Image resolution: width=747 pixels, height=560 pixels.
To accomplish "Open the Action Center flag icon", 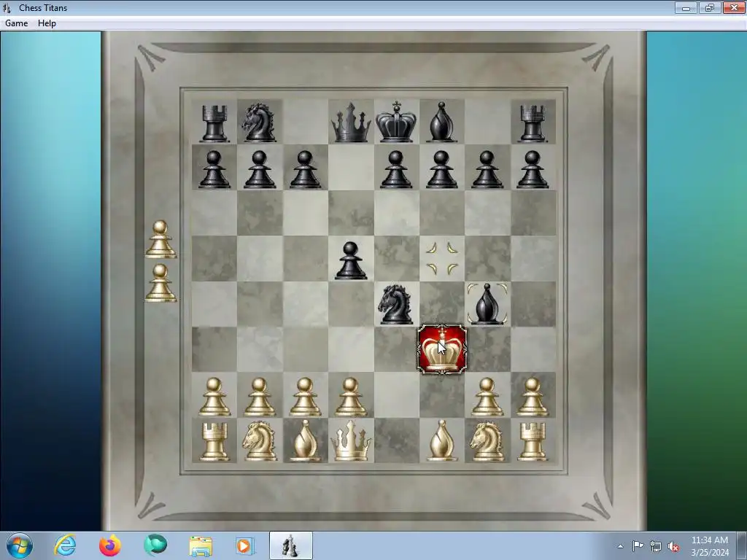I will tap(638, 546).
